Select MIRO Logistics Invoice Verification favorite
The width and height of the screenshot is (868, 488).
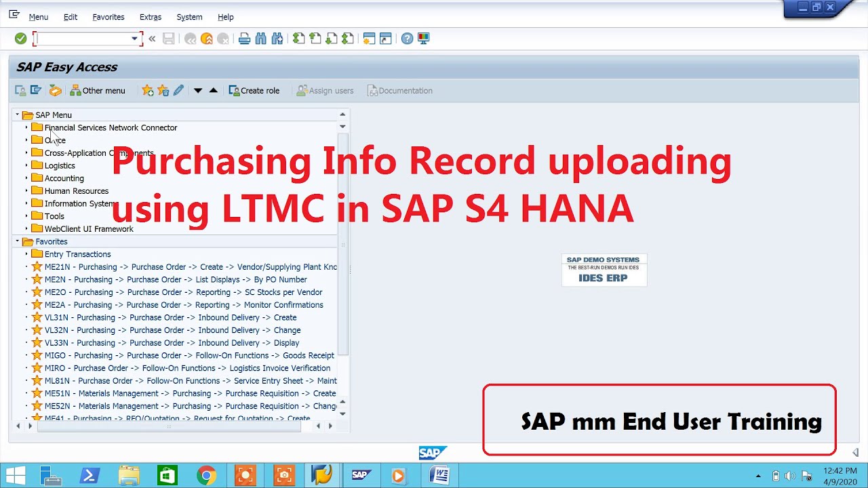(187, 368)
